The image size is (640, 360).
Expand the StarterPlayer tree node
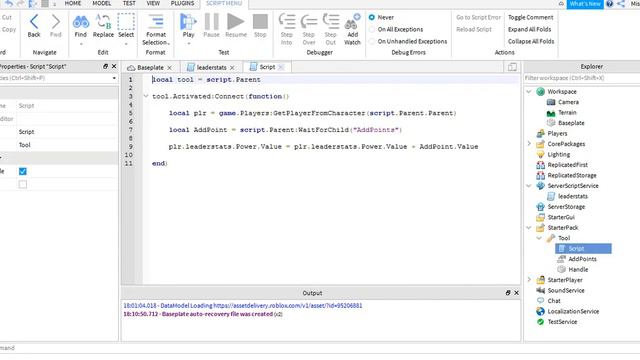529,280
